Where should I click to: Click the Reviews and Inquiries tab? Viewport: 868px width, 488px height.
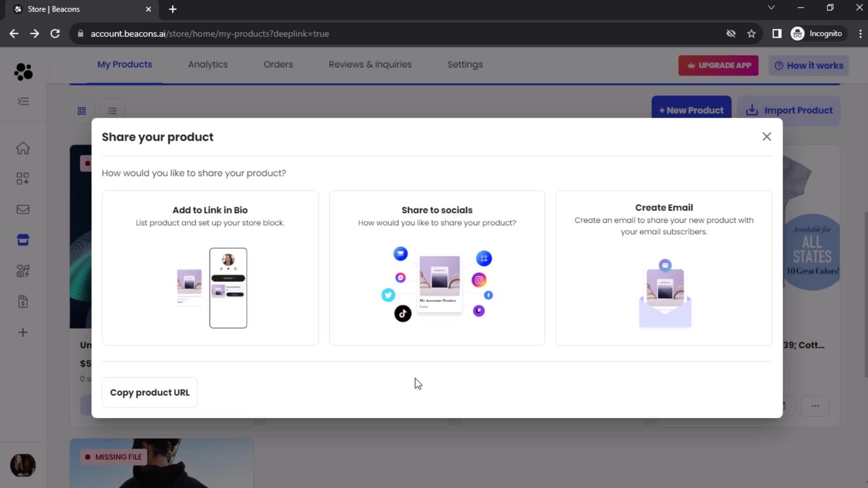(x=371, y=64)
